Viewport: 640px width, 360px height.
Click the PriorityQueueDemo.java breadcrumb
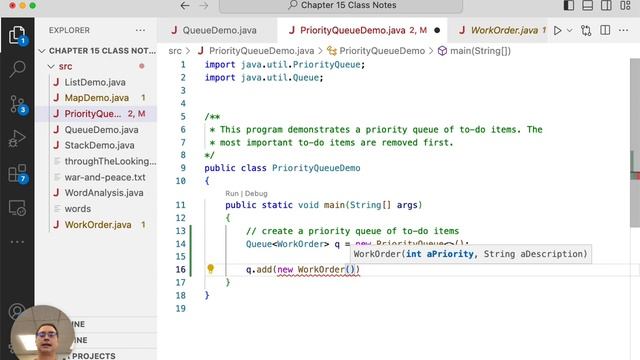click(x=261, y=51)
